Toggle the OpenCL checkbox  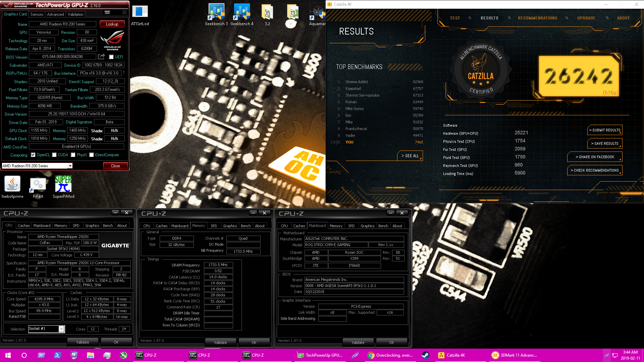tap(33, 155)
